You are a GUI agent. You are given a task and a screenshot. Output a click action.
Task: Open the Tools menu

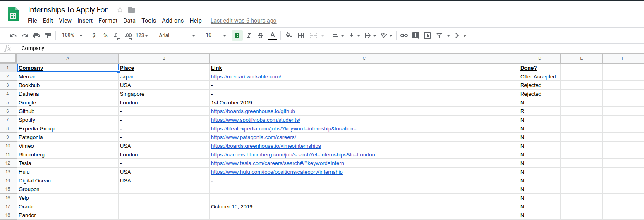pos(149,21)
